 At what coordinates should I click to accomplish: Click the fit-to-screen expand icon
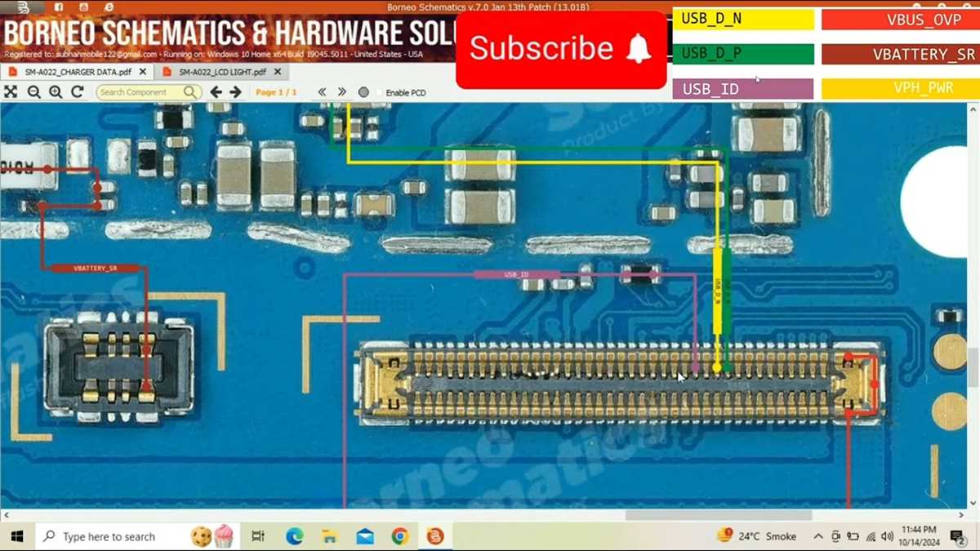click(x=11, y=92)
